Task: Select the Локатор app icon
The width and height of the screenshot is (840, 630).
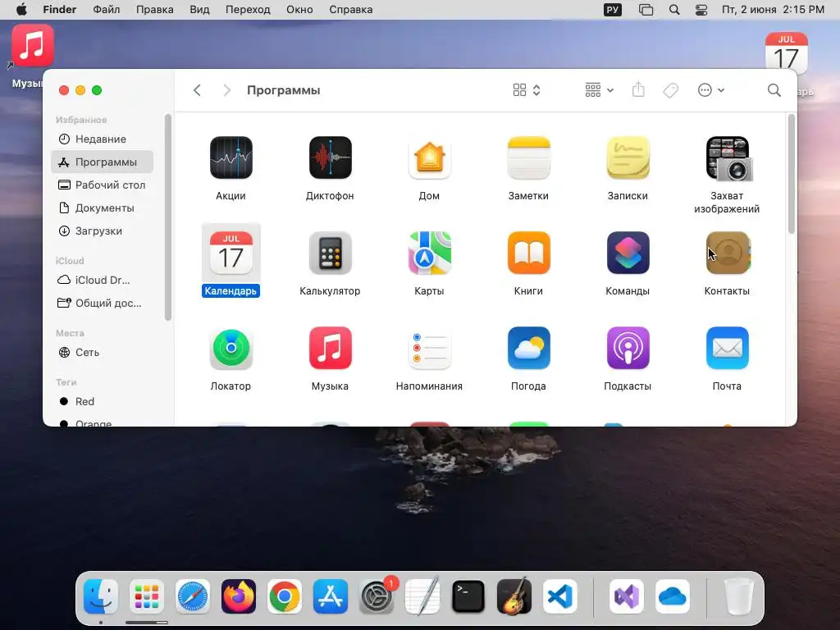Action: point(231,348)
